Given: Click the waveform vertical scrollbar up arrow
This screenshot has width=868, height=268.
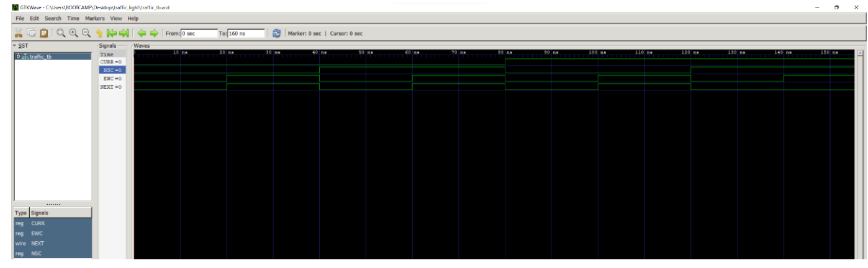Looking at the screenshot, I should coord(860,53).
